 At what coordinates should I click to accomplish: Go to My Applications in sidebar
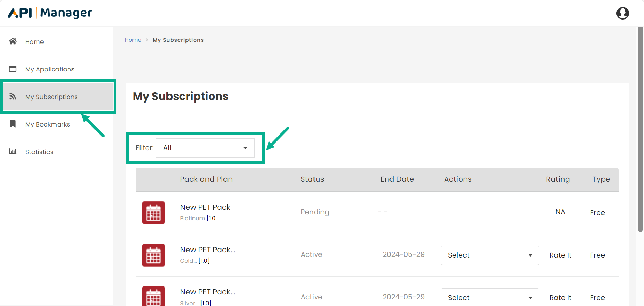click(x=56, y=69)
